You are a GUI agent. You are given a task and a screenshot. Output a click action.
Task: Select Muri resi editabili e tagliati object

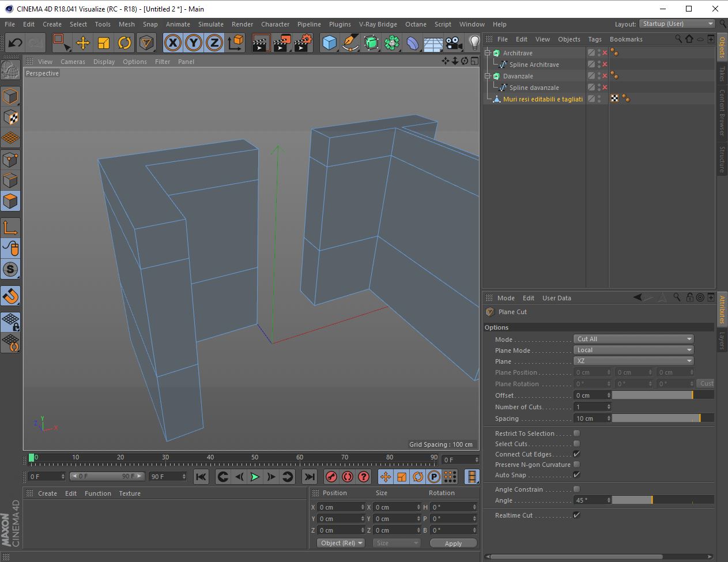(543, 99)
